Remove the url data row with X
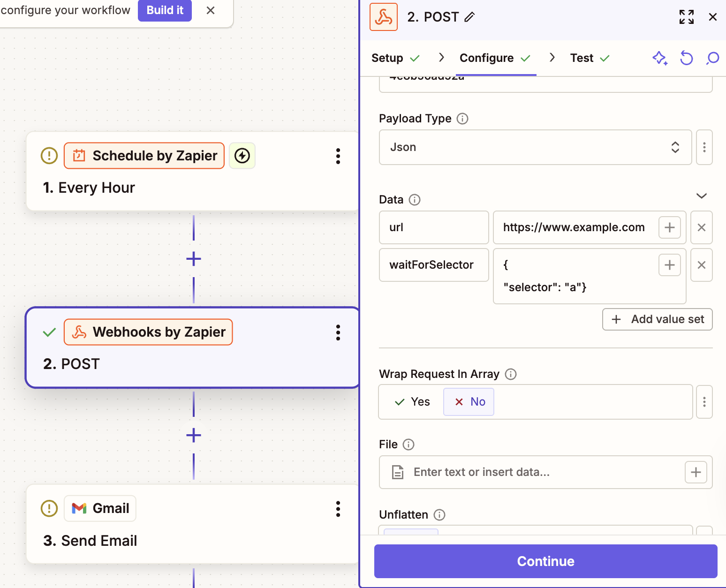Image resolution: width=726 pixels, height=588 pixels. click(x=701, y=227)
